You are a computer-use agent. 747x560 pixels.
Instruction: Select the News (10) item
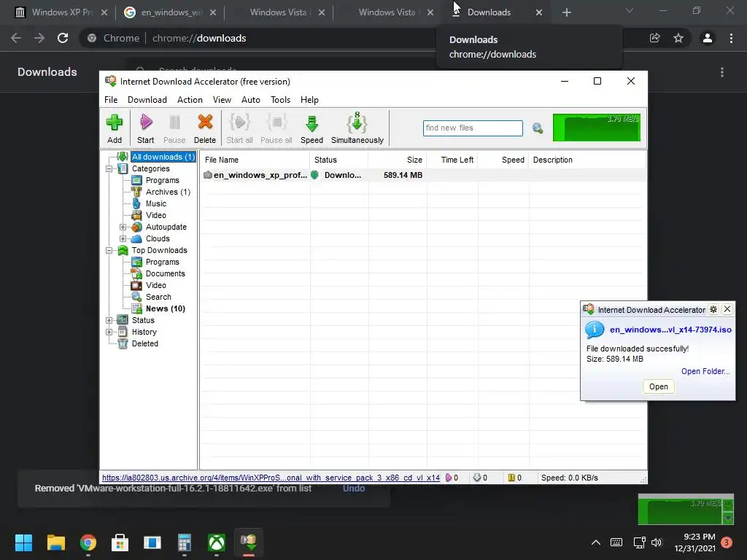pos(166,308)
